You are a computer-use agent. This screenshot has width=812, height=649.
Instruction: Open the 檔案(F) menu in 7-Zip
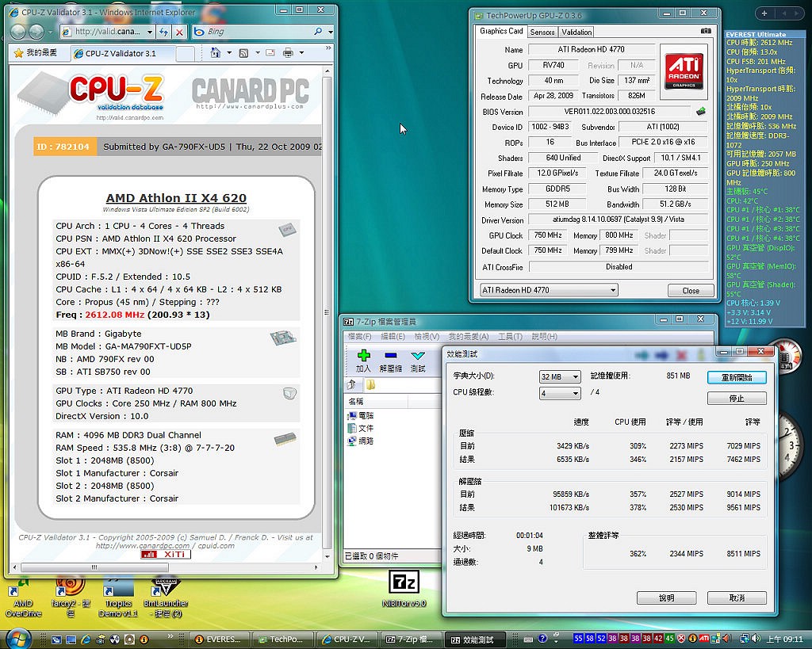pos(359,337)
